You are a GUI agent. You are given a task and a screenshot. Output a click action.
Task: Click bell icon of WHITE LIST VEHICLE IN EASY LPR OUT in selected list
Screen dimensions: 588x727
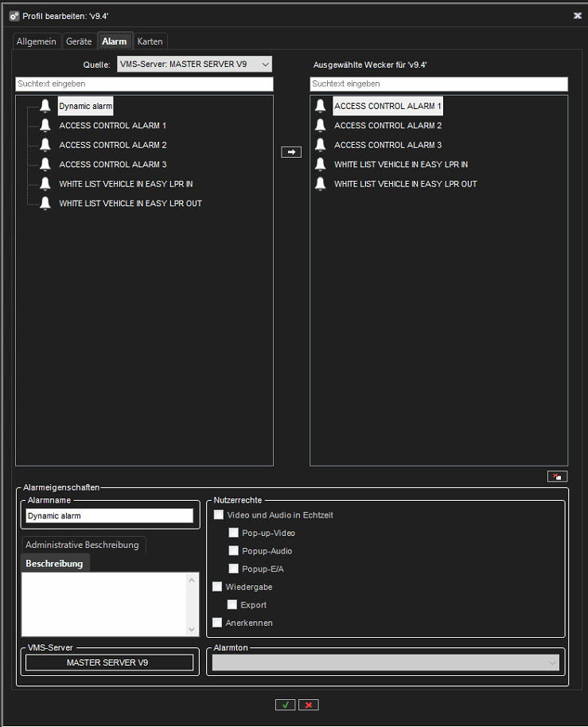coord(321,184)
